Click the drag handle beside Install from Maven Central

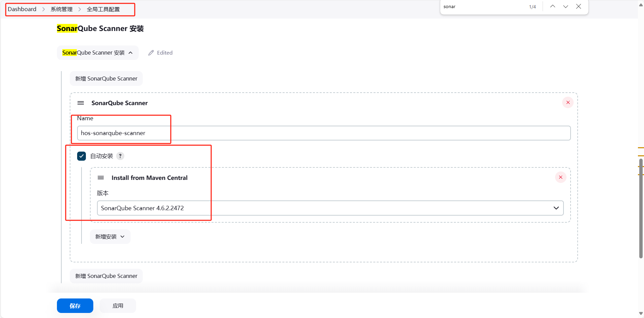[101, 178]
